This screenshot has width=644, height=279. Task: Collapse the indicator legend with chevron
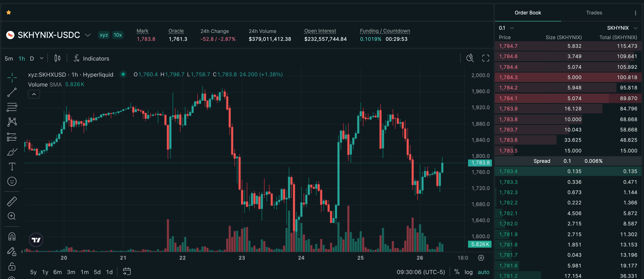pyautogui.click(x=34, y=94)
